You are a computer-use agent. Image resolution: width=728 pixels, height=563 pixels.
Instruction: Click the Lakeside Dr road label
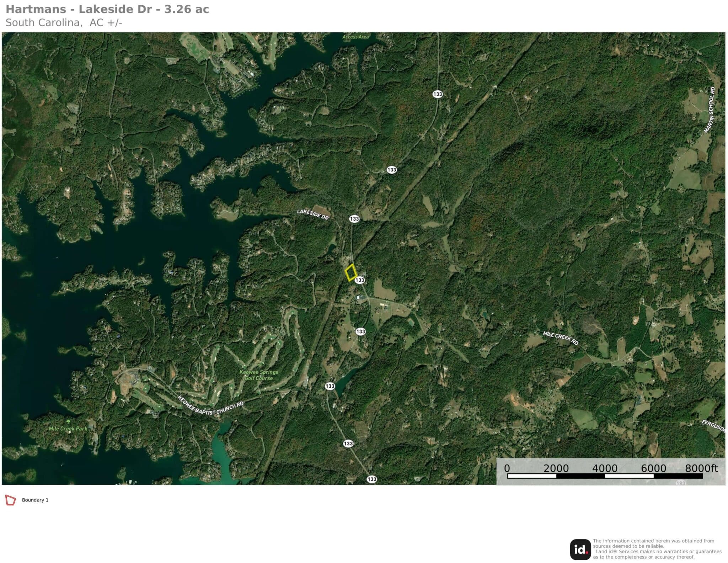pyautogui.click(x=313, y=214)
